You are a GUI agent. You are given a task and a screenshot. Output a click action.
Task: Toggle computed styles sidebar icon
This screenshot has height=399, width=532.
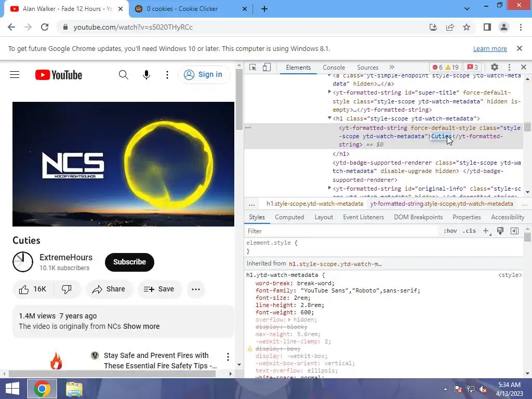tap(514, 231)
